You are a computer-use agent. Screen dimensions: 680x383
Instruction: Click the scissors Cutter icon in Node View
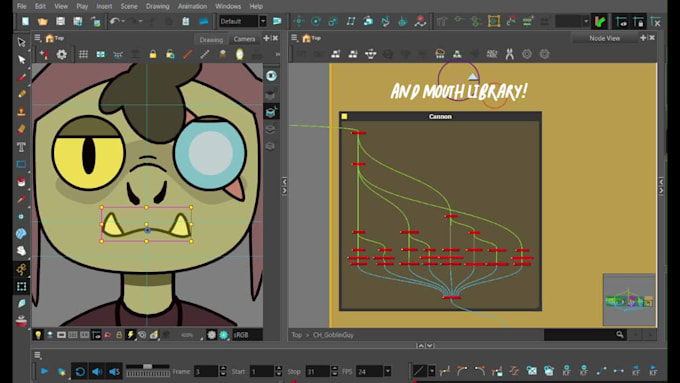point(509,54)
